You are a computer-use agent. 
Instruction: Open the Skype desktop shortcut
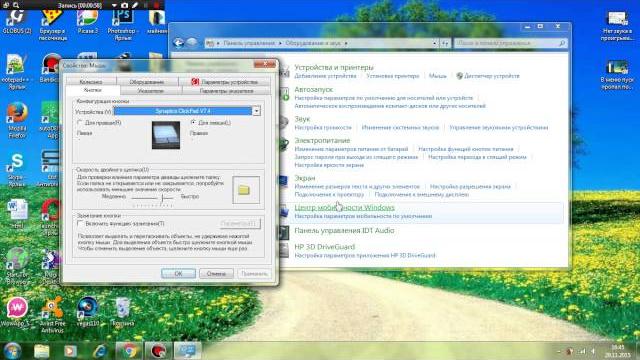tap(17, 170)
